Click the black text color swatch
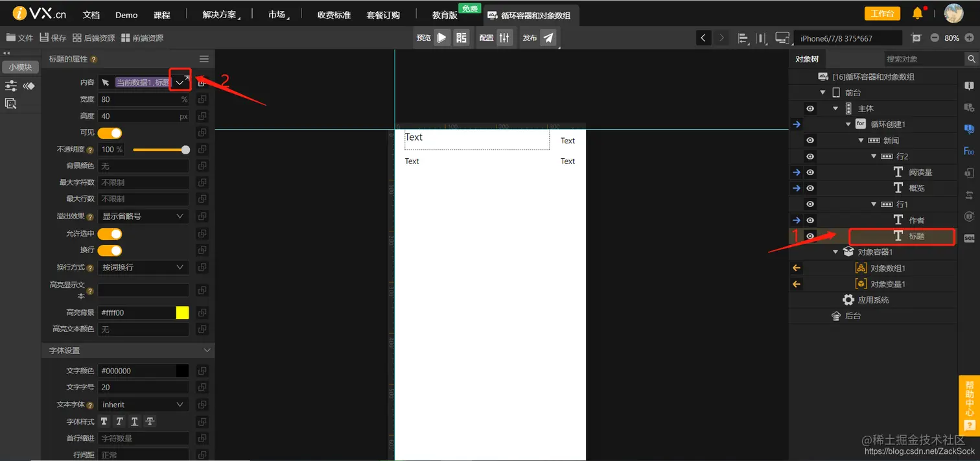The height and width of the screenshot is (461, 980). 182,371
